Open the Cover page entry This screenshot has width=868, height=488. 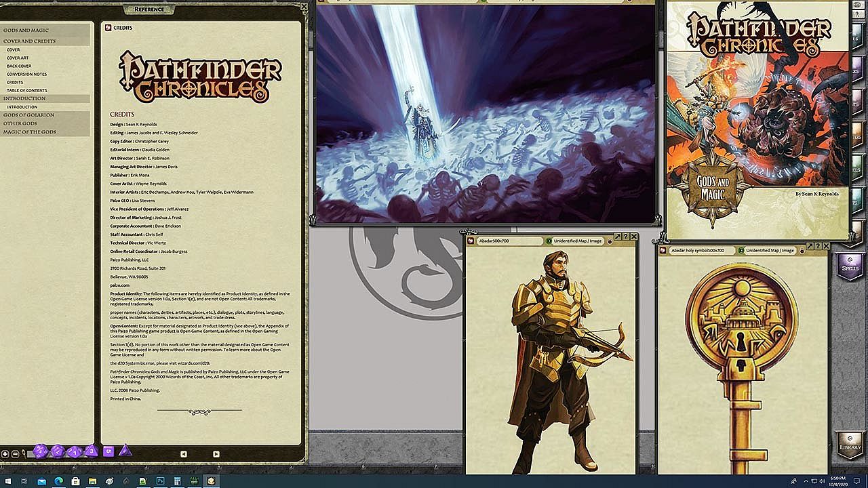coord(14,49)
